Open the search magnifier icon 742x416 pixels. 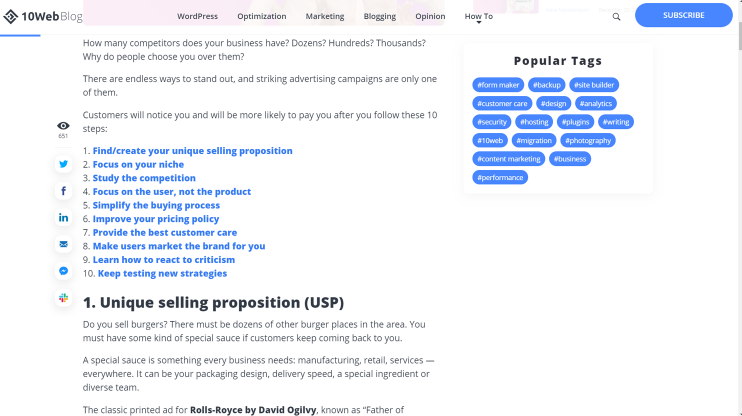[616, 17]
